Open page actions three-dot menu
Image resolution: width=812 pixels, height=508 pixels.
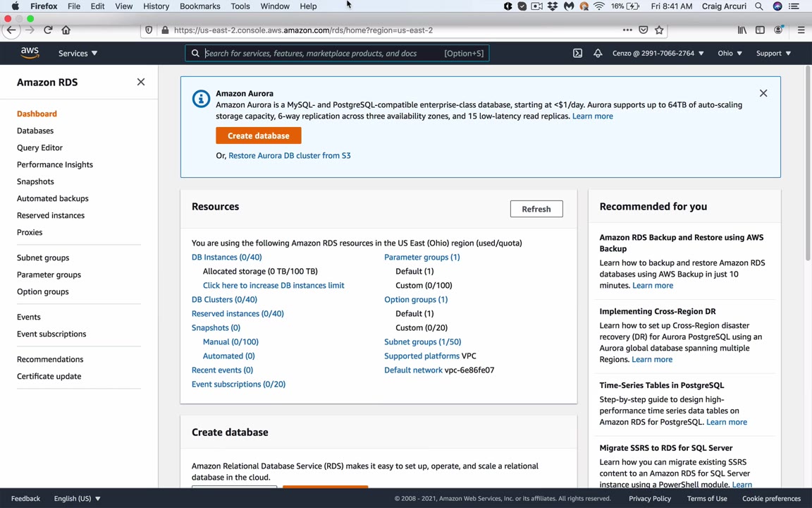coord(627,30)
